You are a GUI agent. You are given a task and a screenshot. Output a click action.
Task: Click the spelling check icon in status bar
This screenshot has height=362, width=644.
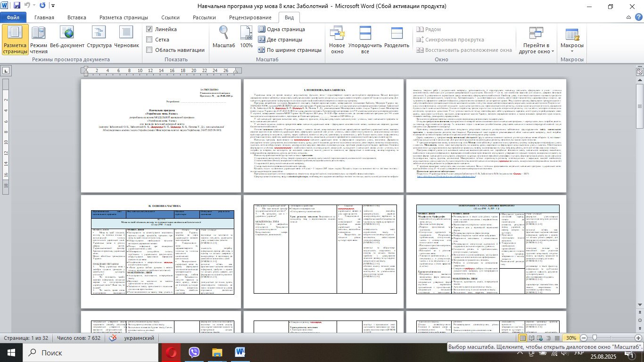[x=113, y=338]
